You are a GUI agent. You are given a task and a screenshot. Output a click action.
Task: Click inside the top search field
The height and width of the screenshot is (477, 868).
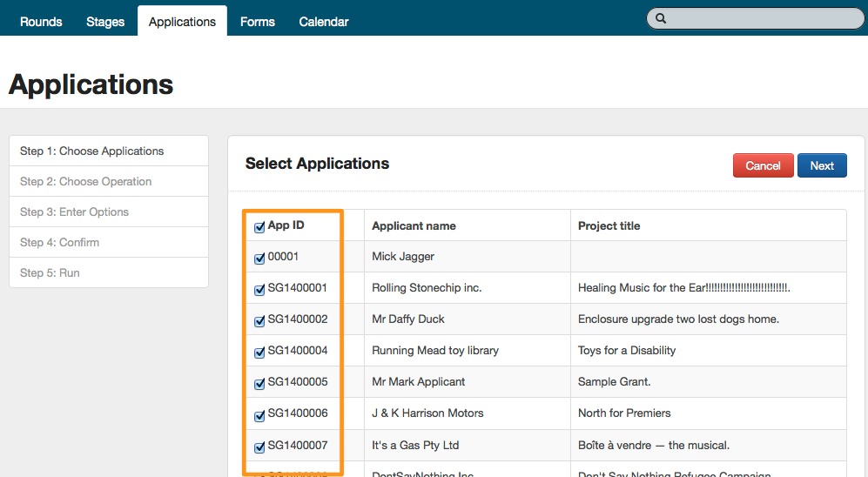point(762,18)
